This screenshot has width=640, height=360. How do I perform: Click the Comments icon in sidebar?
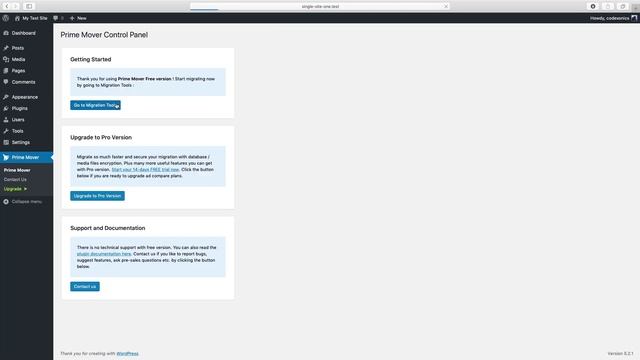click(x=6, y=82)
